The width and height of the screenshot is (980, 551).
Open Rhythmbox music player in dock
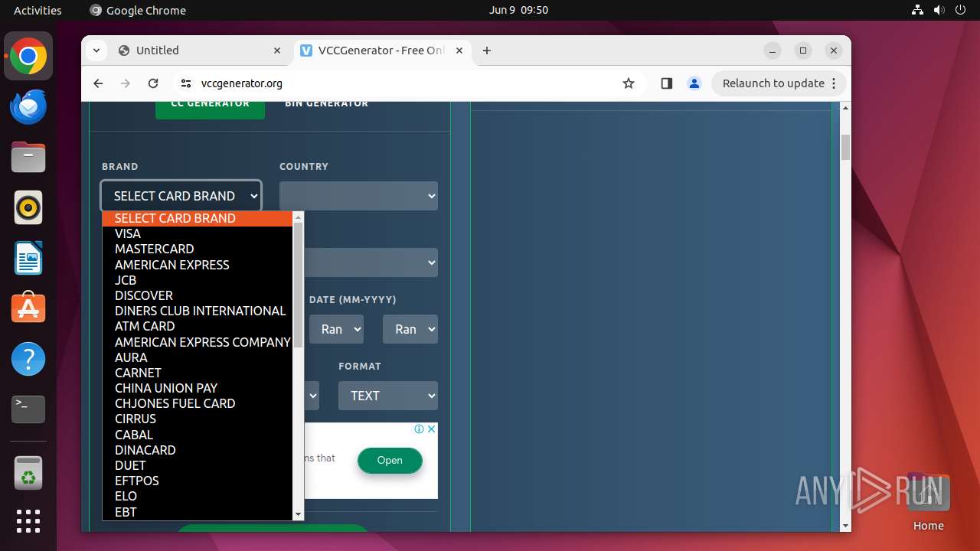click(28, 207)
